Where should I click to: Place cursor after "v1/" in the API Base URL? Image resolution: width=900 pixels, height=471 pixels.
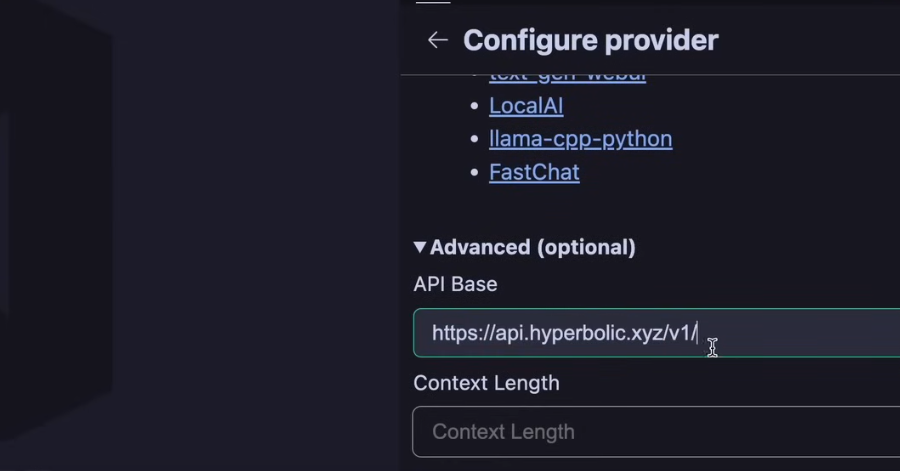pos(697,333)
